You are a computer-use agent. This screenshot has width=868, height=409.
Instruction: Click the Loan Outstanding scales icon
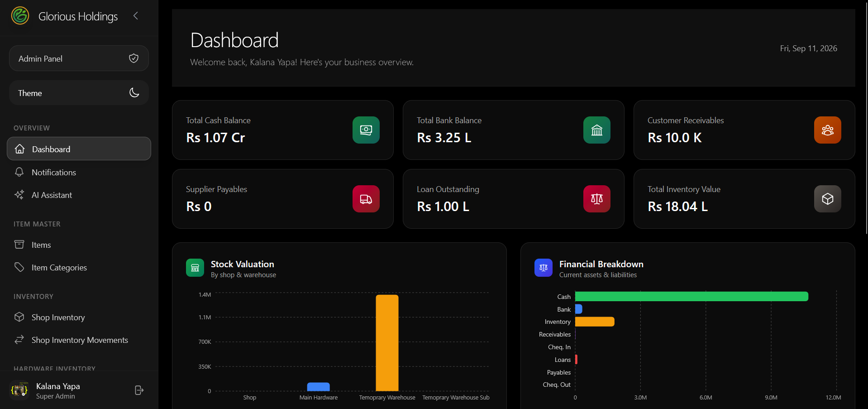point(597,199)
